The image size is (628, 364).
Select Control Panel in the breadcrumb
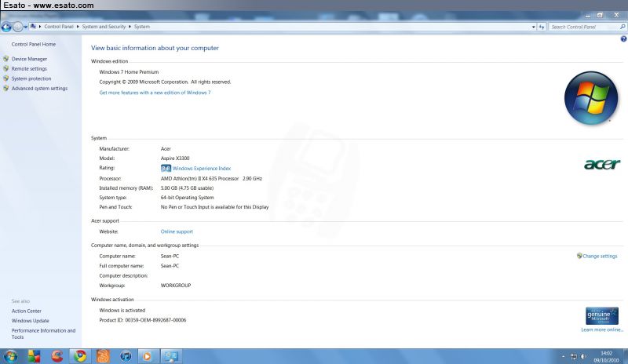click(58, 27)
